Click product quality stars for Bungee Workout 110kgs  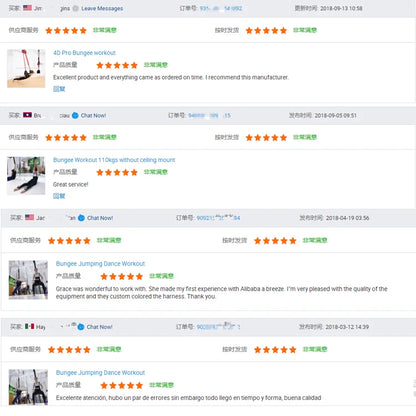click(117, 172)
